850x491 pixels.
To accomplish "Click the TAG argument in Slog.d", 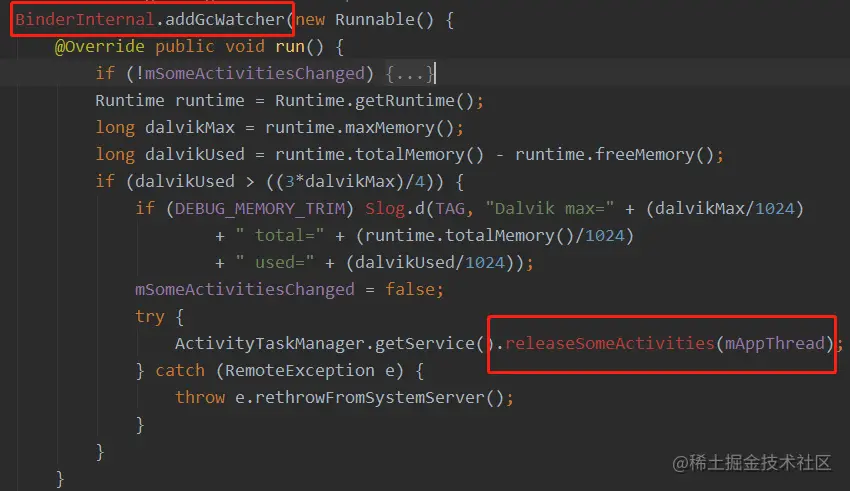I will tap(450, 209).
